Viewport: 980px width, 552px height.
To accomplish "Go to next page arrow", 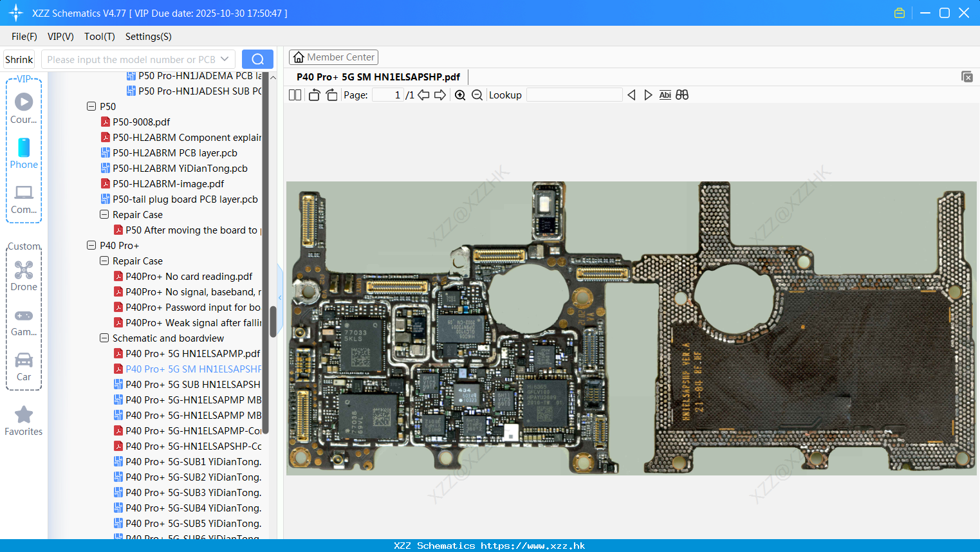I will 440,95.
